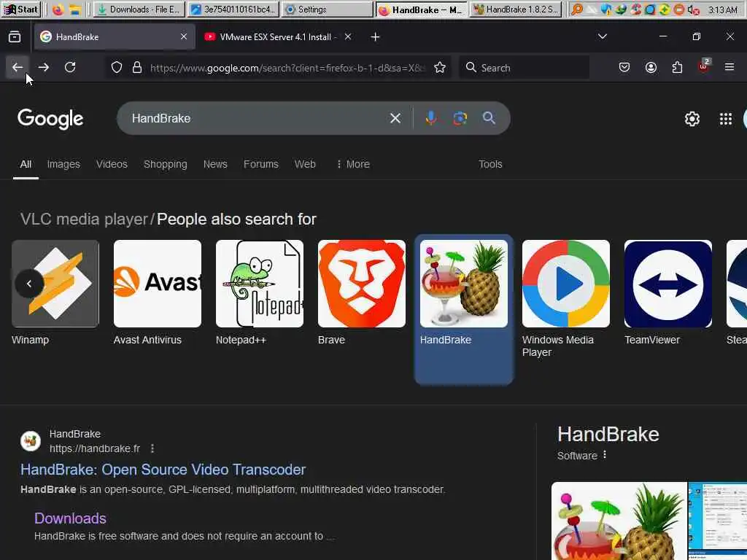Click into the Google search query field
The image size is (747, 560).
coord(258,118)
